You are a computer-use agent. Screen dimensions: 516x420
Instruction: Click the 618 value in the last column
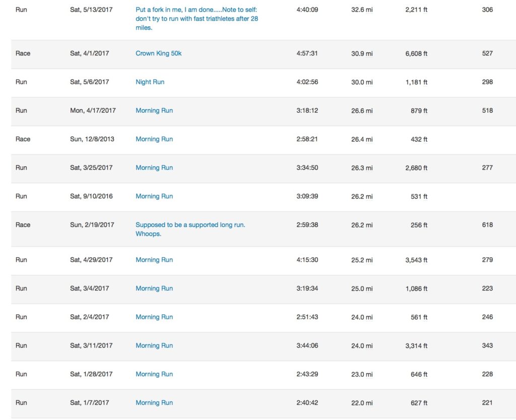pyautogui.click(x=487, y=225)
